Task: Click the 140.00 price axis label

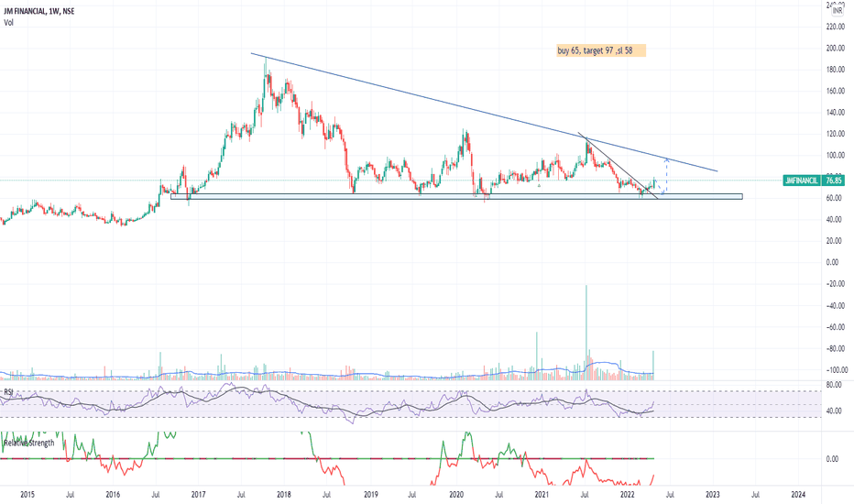Action: click(836, 112)
